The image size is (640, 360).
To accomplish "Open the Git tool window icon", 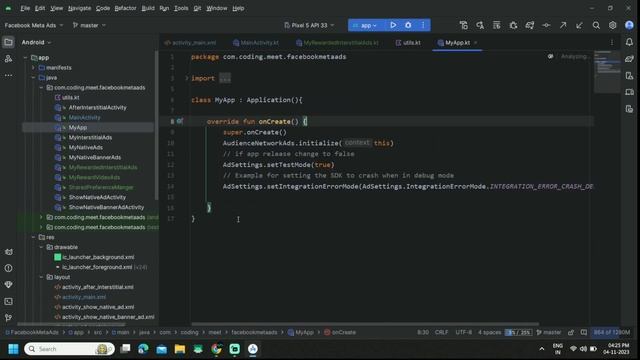I will click(8, 318).
